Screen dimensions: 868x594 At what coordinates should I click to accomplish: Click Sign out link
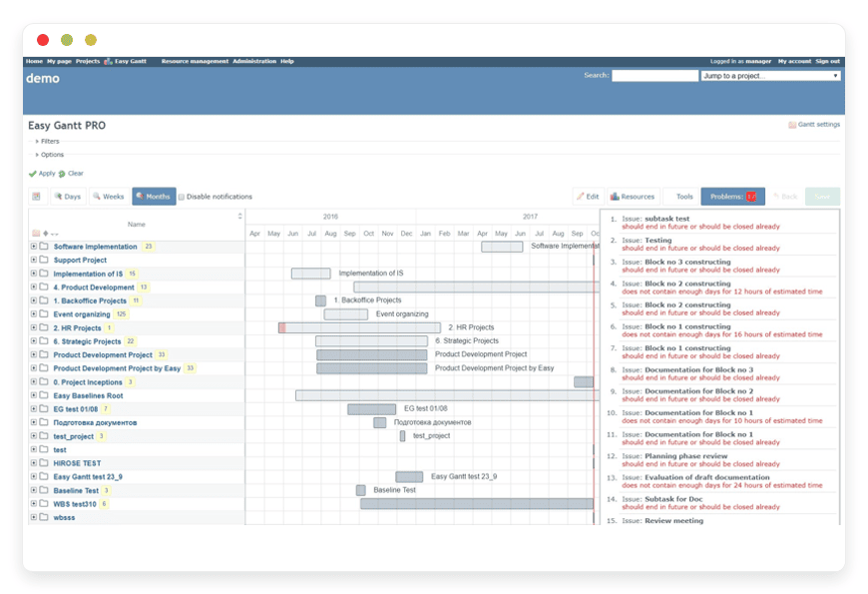coord(827,62)
